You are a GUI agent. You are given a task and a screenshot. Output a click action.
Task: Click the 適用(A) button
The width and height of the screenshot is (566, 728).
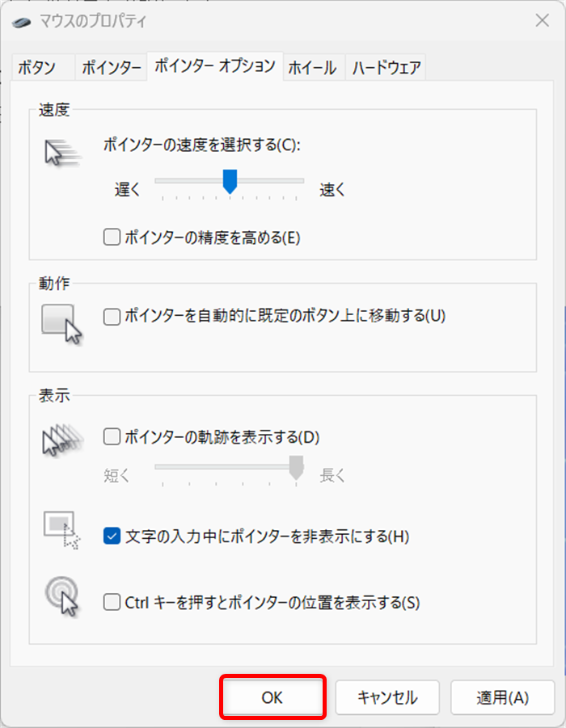coord(502,696)
